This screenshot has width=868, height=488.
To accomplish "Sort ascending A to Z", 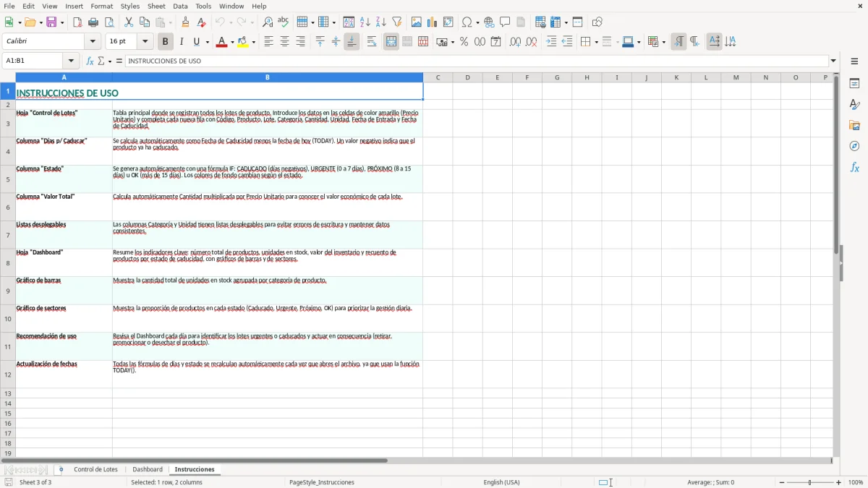I will point(365,22).
